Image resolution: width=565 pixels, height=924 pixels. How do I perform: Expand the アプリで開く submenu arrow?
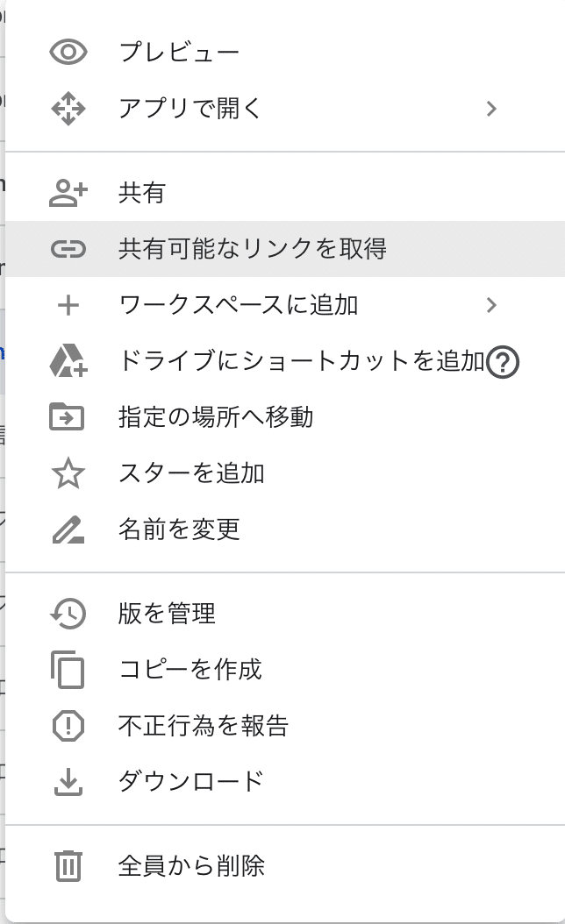[491, 109]
